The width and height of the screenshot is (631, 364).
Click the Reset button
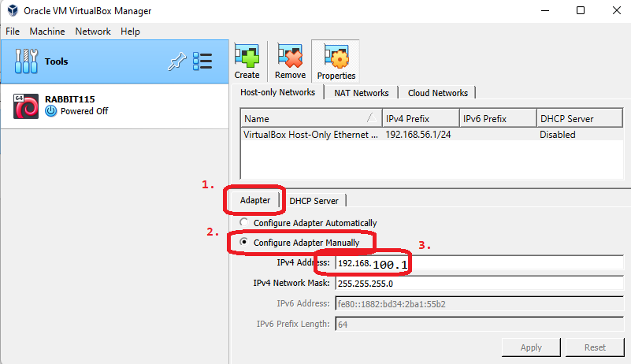(596, 347)
